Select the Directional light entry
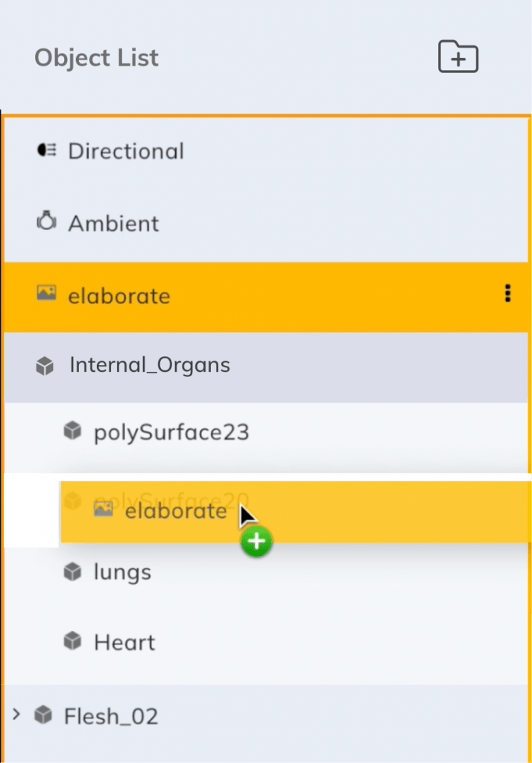Image resolution: width=532 pixels, height=763 pixels. pos(127,150)
